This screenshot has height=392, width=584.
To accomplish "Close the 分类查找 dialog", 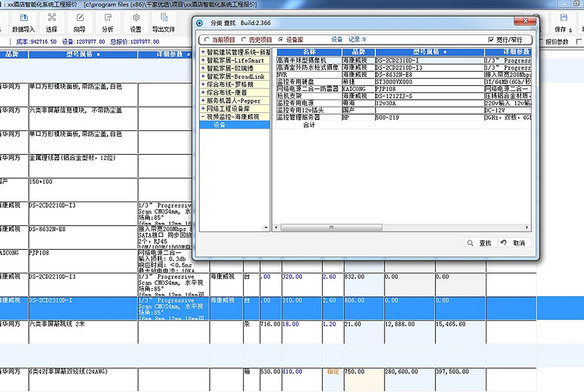I will coord(525,21).
